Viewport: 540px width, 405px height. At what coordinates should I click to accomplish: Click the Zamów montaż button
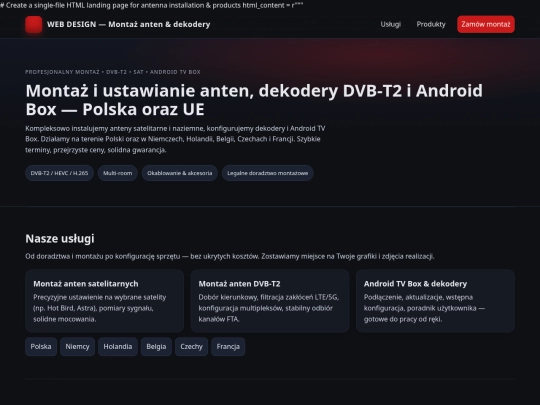click(486, 24)
